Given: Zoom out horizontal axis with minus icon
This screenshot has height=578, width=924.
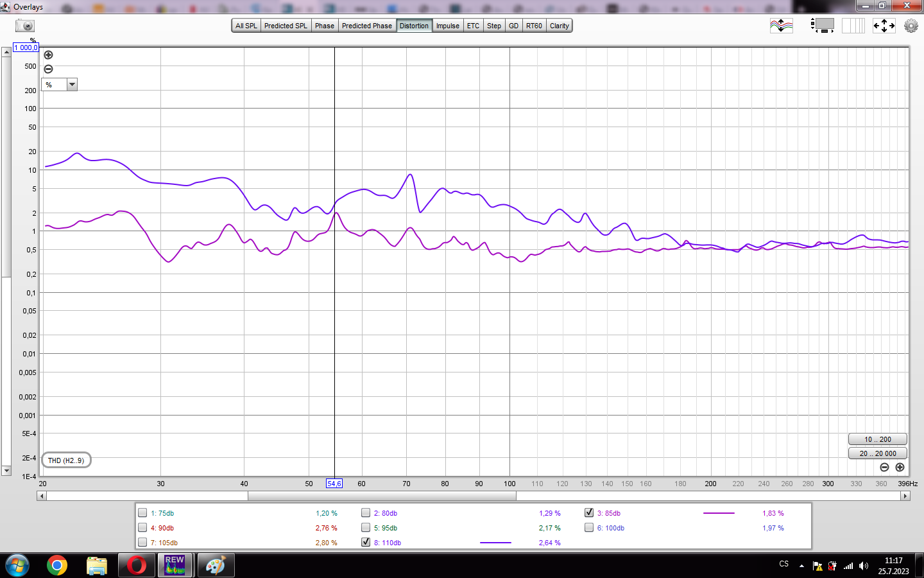Looking at the screenshot, I should pos(884,468).
